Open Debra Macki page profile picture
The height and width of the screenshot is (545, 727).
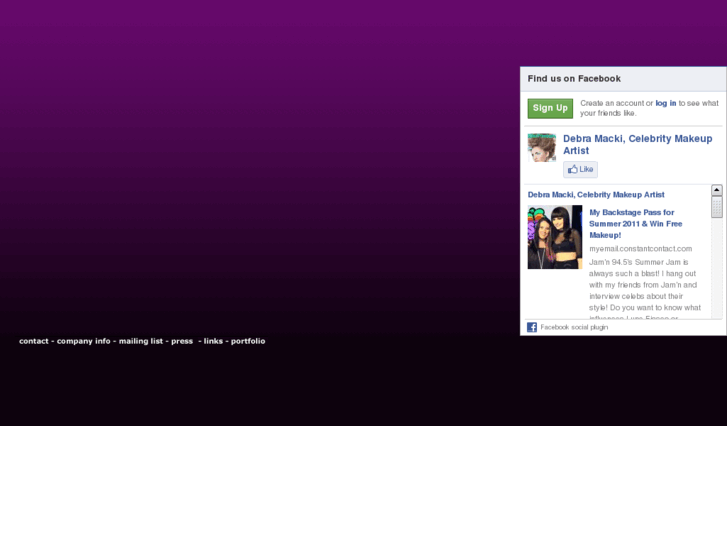click(x=542, y=147)
